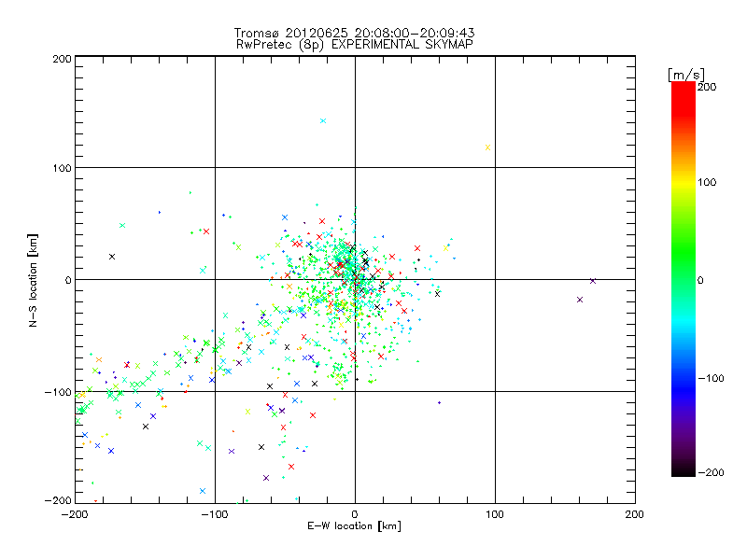Click the colorbar tick label "0"
The image size is (747, 560).
pos(700,281)
